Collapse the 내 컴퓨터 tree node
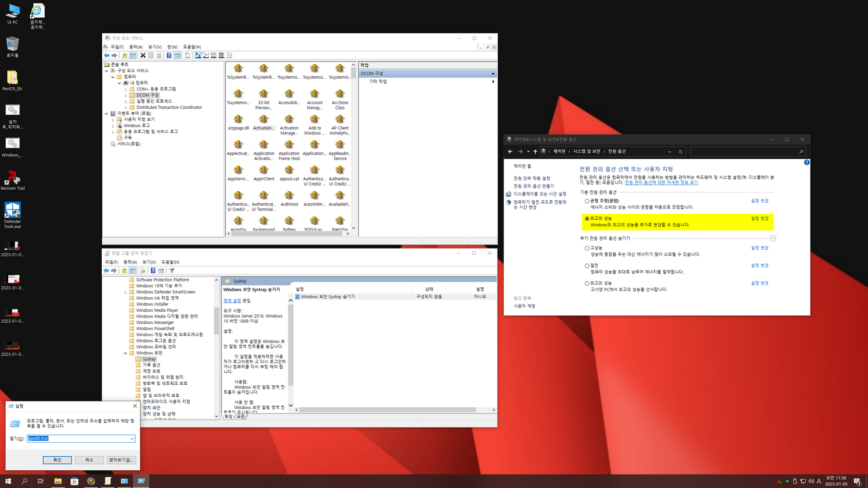 pos(119,83)
